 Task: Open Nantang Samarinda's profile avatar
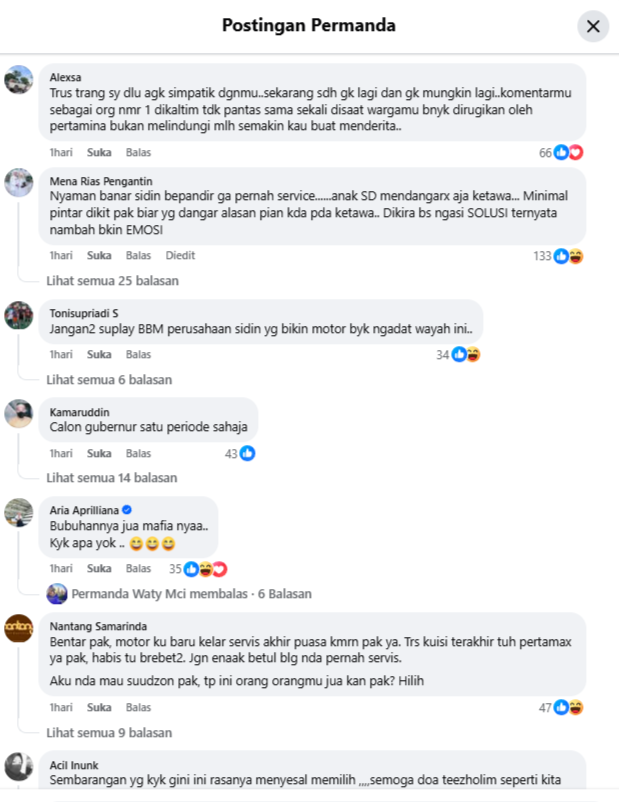pos(19,628)
